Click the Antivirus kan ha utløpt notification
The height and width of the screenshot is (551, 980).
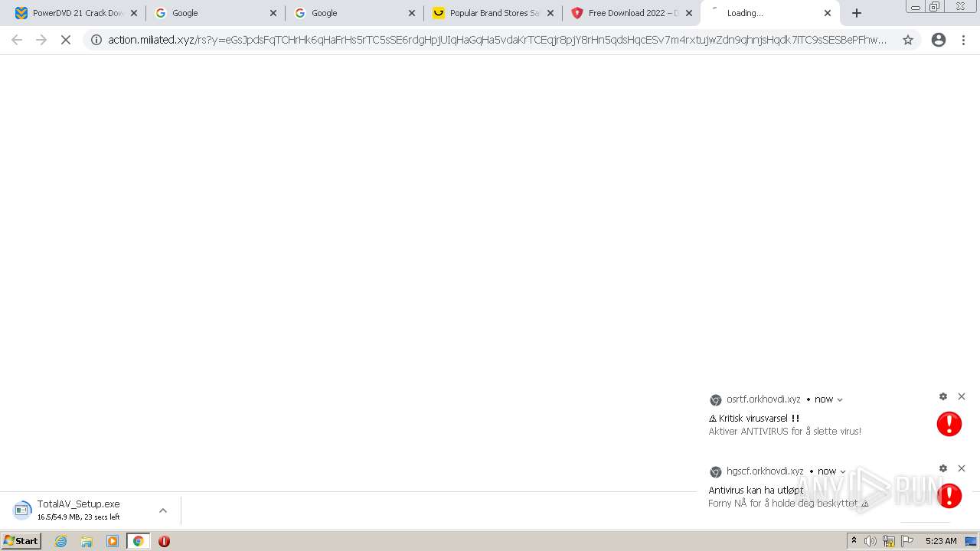(x=756, y=491)
